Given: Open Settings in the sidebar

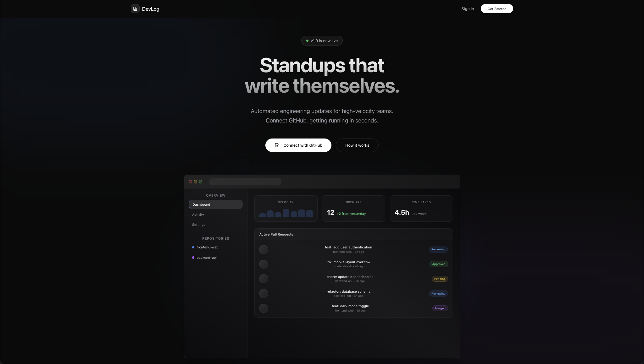Looking at the screenshot, I should (x=199, y=225).
